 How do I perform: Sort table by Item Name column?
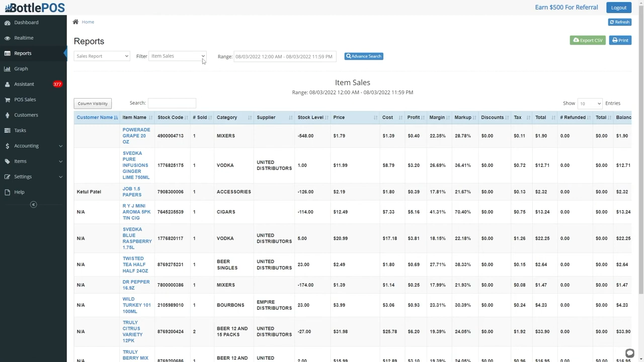137,118
